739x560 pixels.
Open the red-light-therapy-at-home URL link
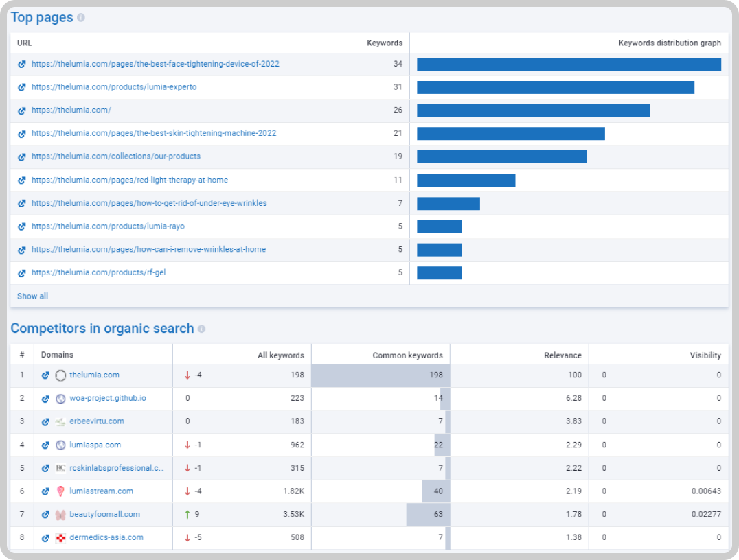[x=130, y=180]
